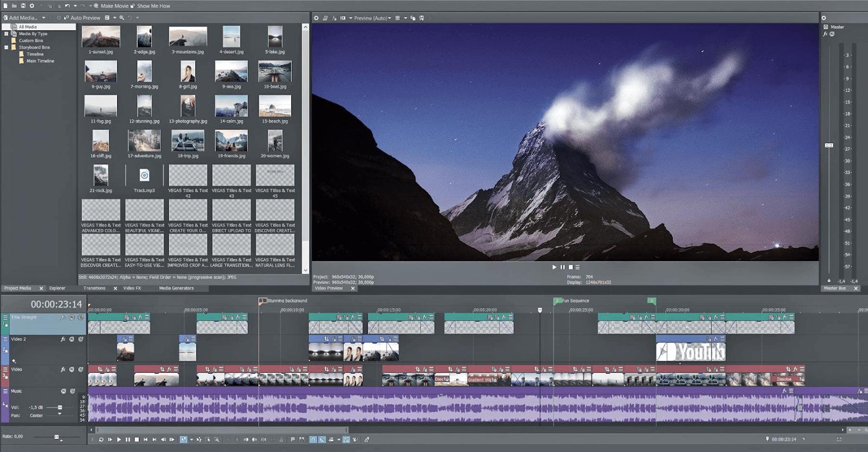
Task: Stop playback in the timeline transport bar
Action: (x=137, y=440)
